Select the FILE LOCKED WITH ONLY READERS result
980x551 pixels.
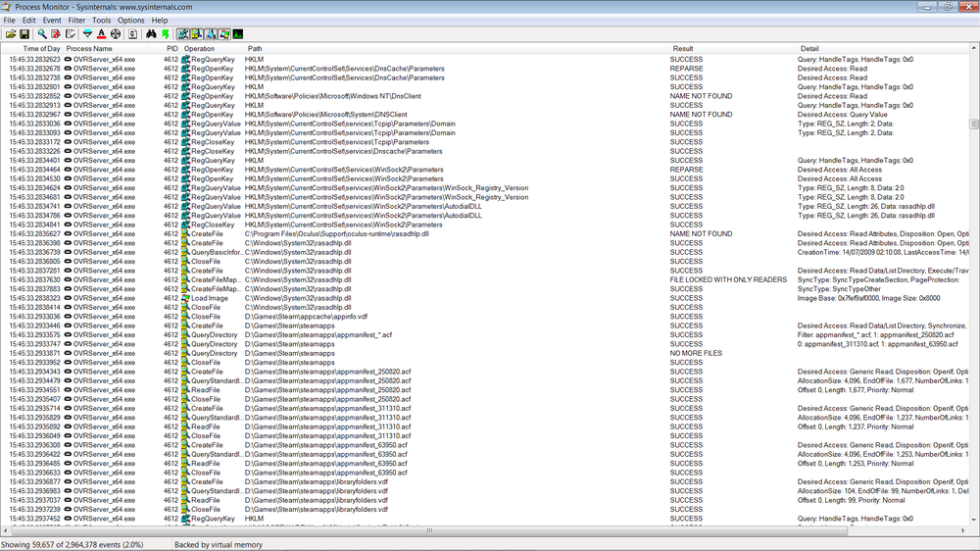point(728,279)
